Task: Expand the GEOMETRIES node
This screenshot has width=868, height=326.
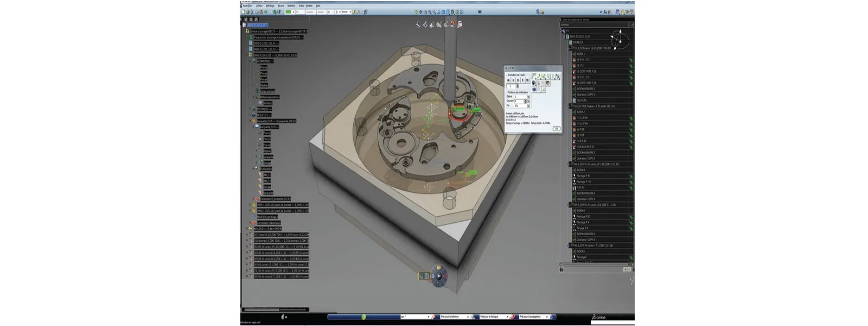Action: point(250,61)
